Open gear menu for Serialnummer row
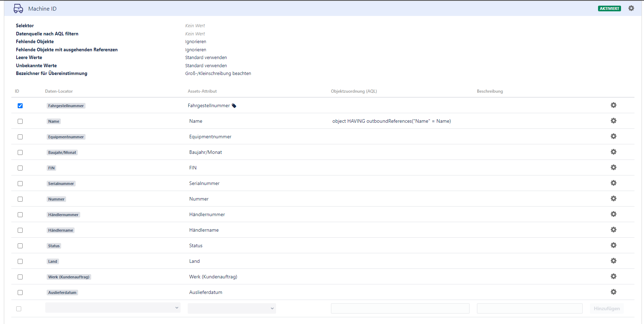 pyautogui.click(x=613, y=183)
